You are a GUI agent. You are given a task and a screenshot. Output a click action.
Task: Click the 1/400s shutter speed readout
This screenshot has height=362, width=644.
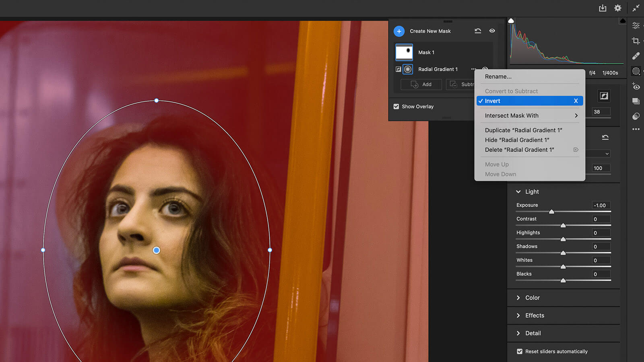[610, 73]
